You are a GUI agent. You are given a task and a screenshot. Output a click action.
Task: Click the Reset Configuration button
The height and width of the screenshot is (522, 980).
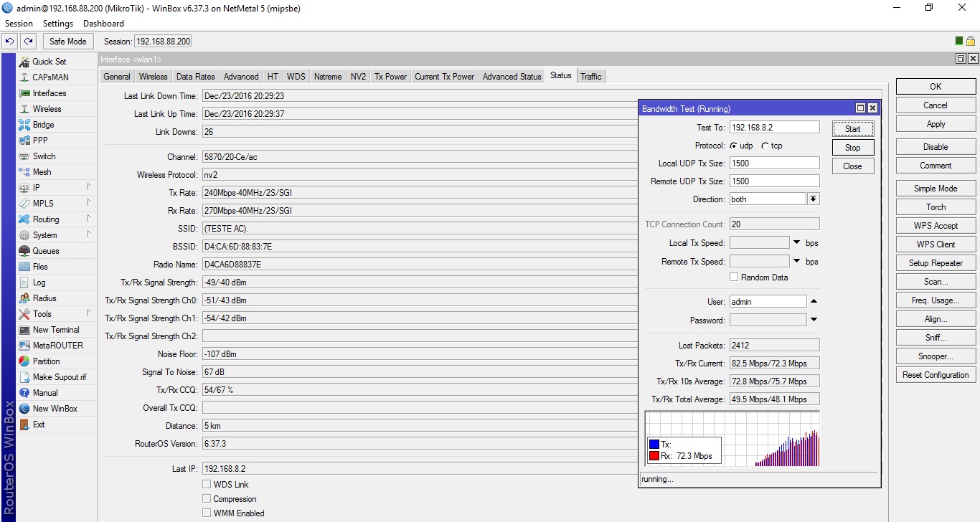pyautogui.click(x=936, y=375)
